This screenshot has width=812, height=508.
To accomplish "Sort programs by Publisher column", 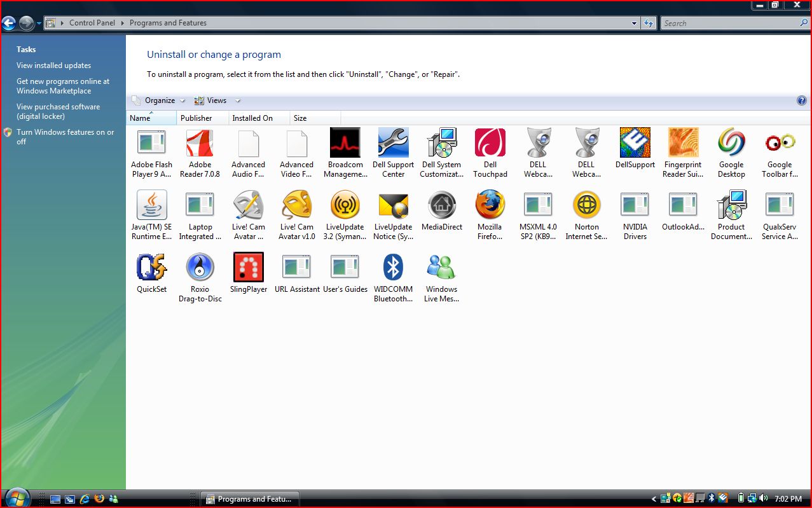I will pyautogui.click(x=202, y=118).
